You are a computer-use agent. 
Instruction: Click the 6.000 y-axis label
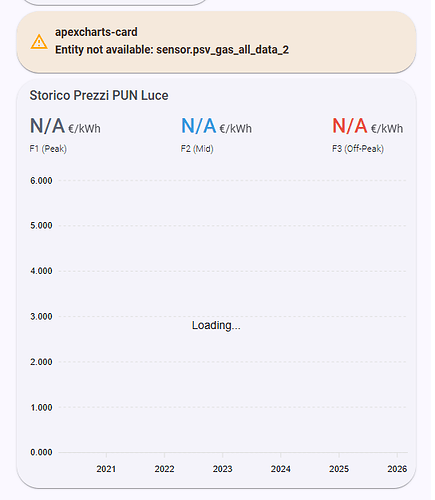[41, 181]
